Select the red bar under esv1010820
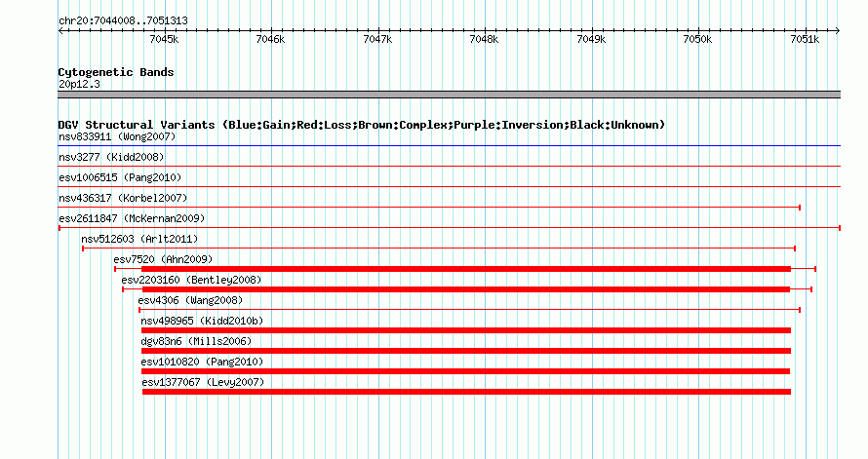Image resolution: width=868 pixels, height=459 pixels. pos(465,371)
